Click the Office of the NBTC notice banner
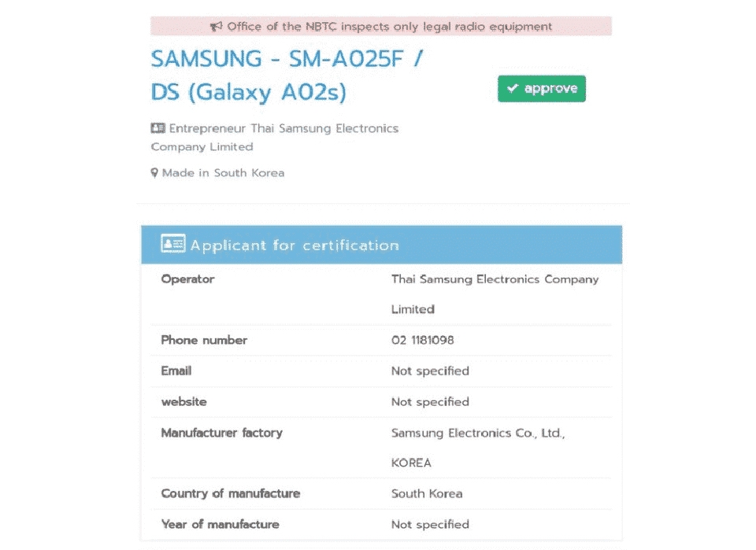This screenshot has height=550, width=756. [x=381, y=26]
